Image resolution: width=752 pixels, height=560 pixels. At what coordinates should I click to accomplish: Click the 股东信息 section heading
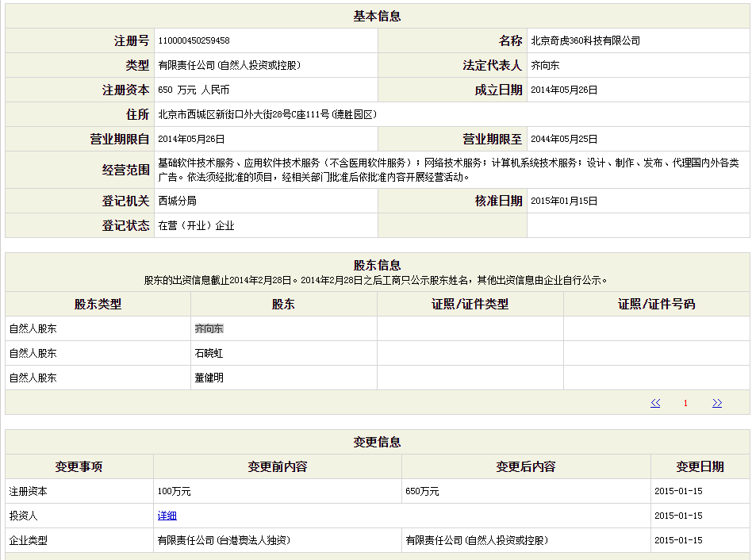(x=377, y=265)
